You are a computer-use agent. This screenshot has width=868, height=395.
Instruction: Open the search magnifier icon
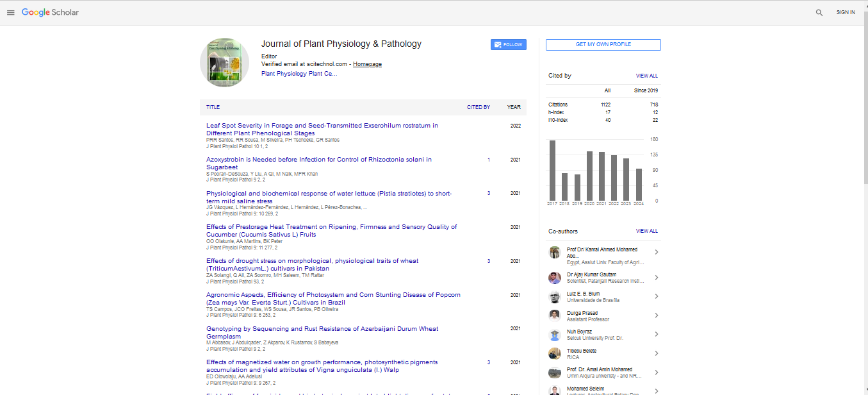pyautogui.click(x=819, y=13)
